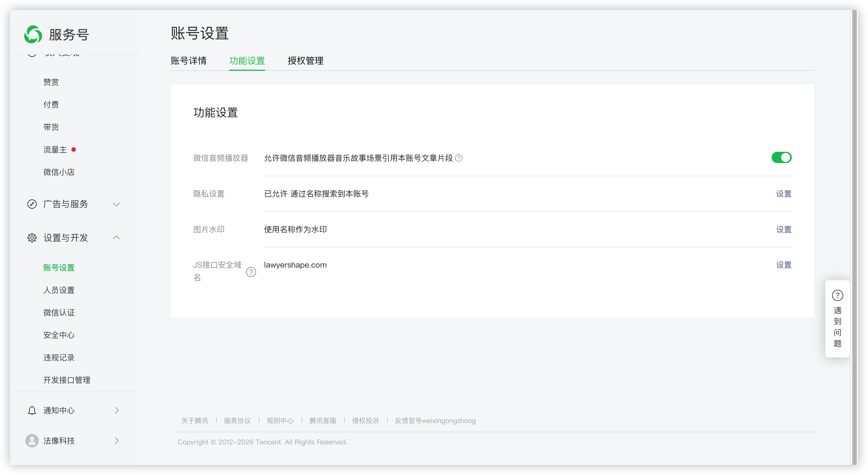This screenshot has height=475, width=868.
Task: Expand the 广告与服务 section chevron
Action: coord(116,204)
